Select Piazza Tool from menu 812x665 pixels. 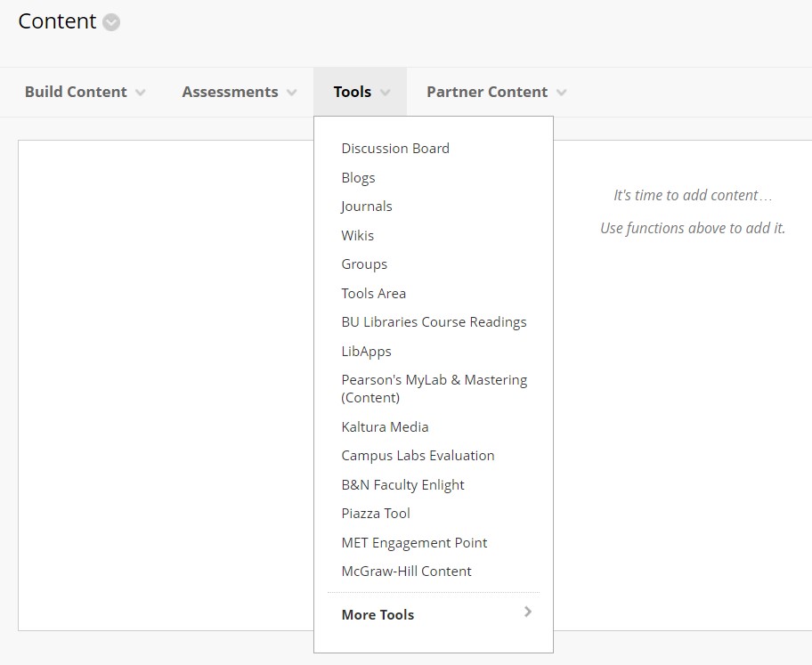pyautogui.click(x=376, y=514)
